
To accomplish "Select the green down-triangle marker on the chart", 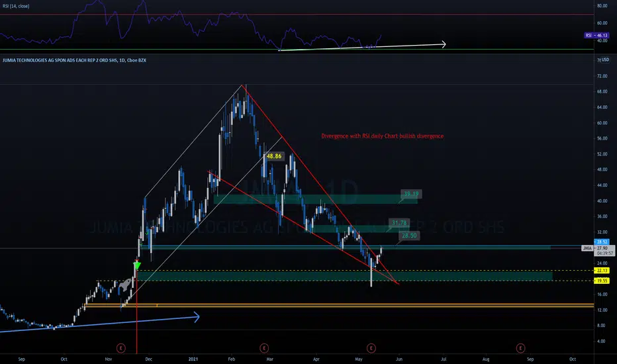I will [x=137, y=265].
